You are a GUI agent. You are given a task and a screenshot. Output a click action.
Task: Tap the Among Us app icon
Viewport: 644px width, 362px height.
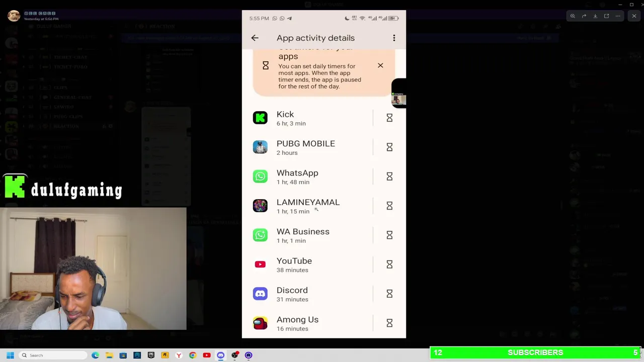tap(260, 323)
